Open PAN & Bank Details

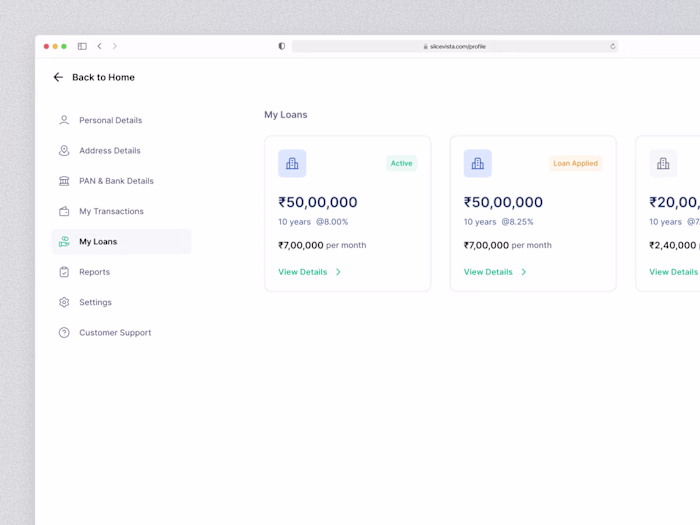(x=116, y=181)
